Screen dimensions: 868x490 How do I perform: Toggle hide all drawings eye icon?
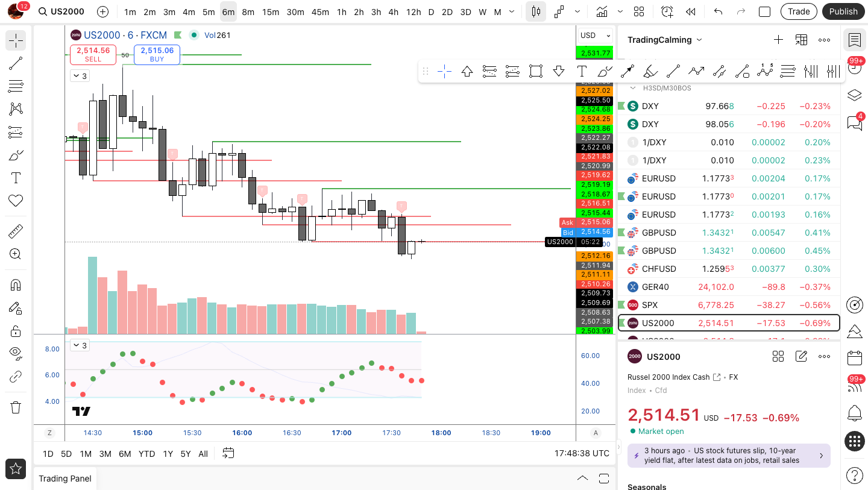pos(16,354)
